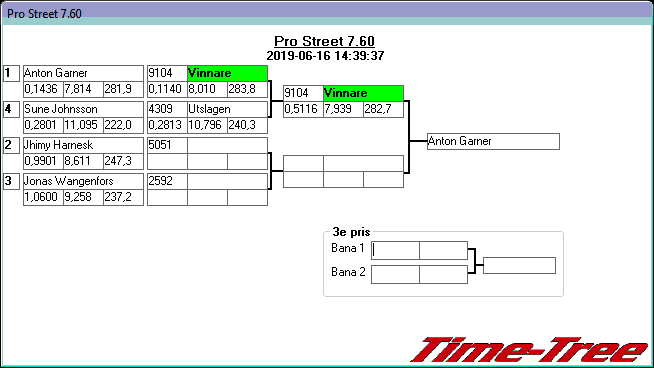Click the empty lower semifinal number cell

pyautogui.click(x=303, y=163)
